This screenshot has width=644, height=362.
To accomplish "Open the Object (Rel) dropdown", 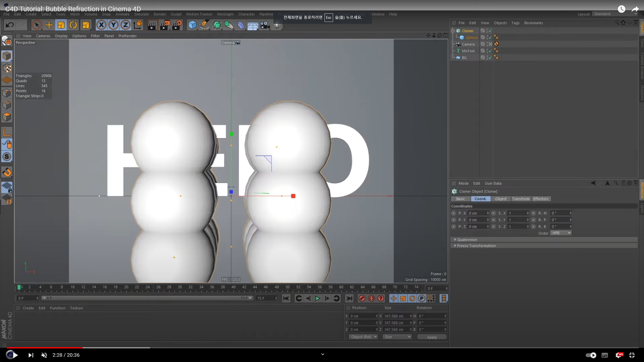I will tap(363, 337).
